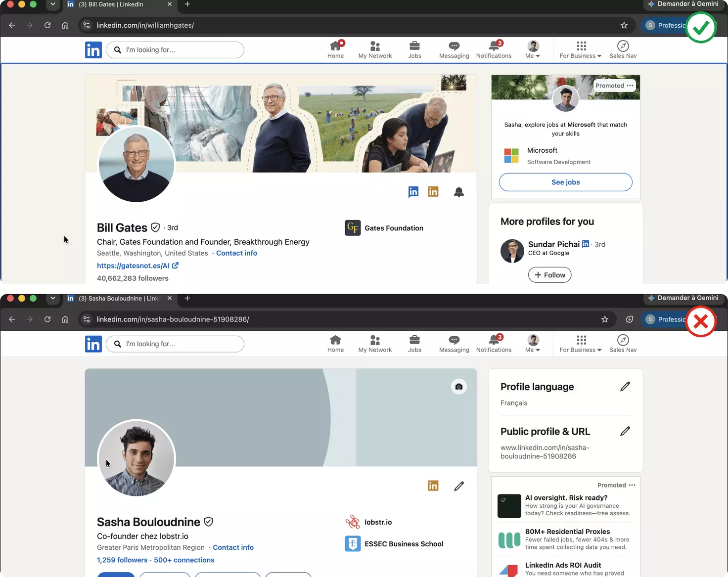Click the LinkedIn search field in the Bill Gates window
Image resolution: width=728 pixels, height=577 pixels.
[x=175, y=50]
